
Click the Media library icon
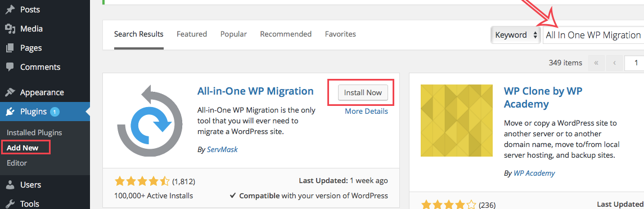pyautogui.click(x=10, y=29)
